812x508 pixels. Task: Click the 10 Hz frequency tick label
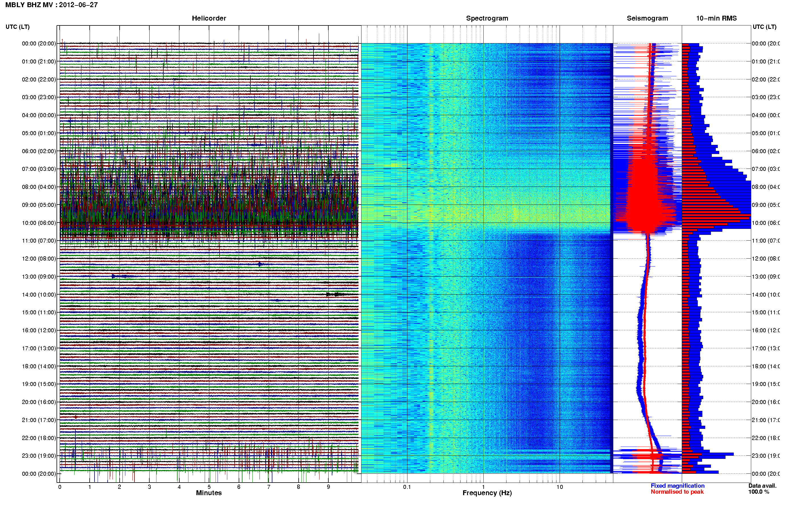click(559, 487)
